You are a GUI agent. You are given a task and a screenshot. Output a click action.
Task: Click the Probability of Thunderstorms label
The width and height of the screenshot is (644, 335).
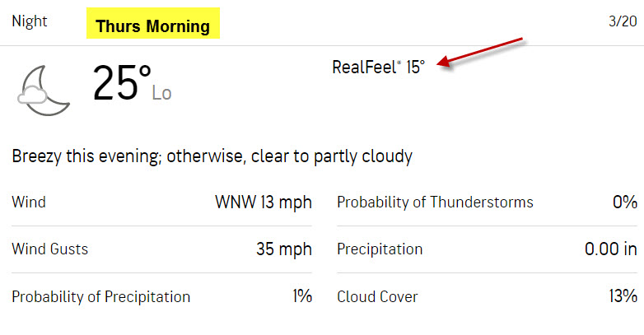(435, 202)
